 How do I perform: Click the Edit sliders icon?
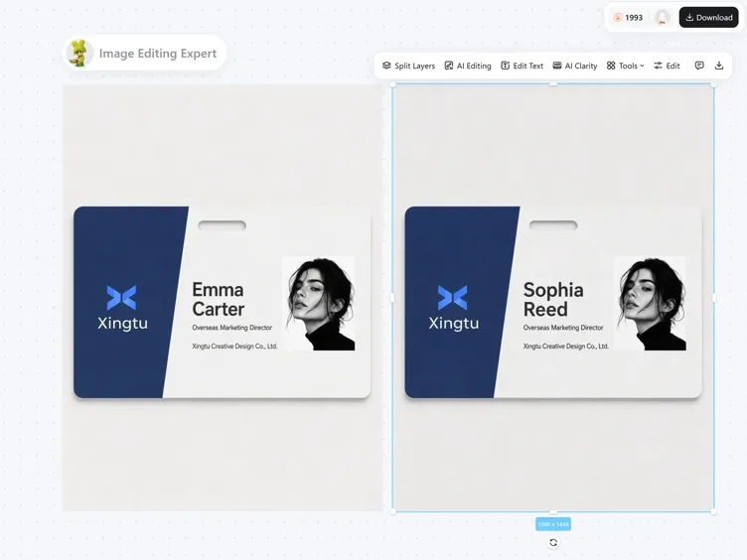click(x=658, y=66)
